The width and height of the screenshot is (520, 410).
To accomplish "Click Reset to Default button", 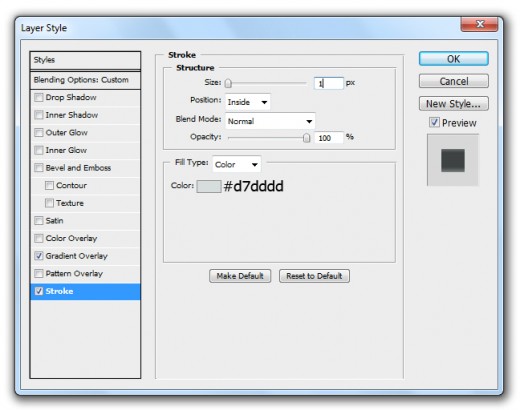I will [314, 276].
